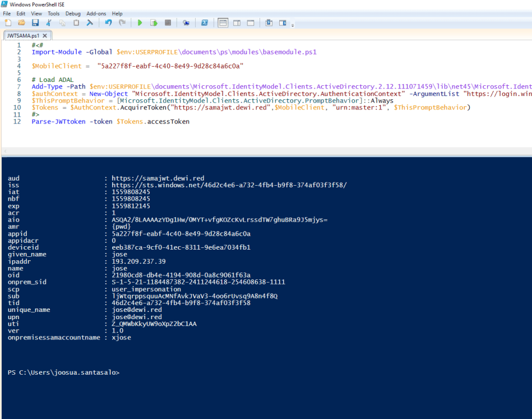Toggle Show Script Pane Top layout
The width and height of the screenshot is (532, 419).
coord(223,22)
